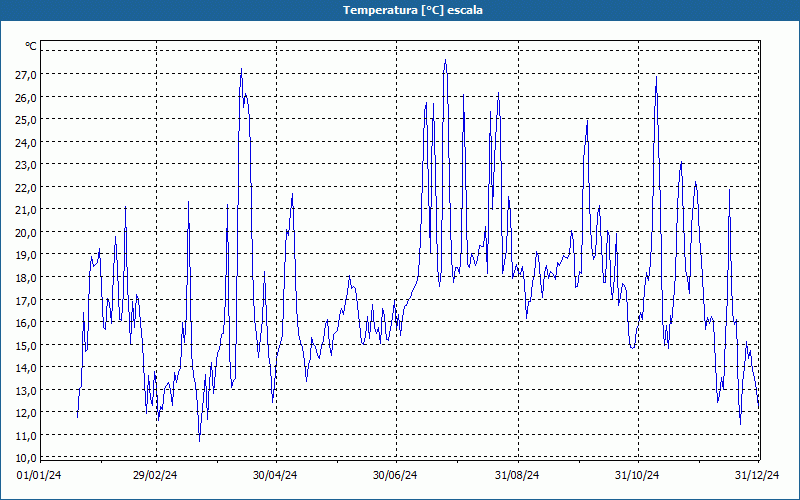Click the 29/02/24 date label
This screenshot has height=500, width=800.
tap(155, 476)
